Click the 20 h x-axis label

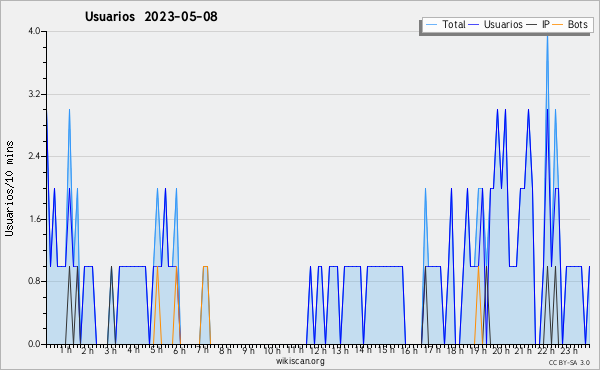pos(501,350)
